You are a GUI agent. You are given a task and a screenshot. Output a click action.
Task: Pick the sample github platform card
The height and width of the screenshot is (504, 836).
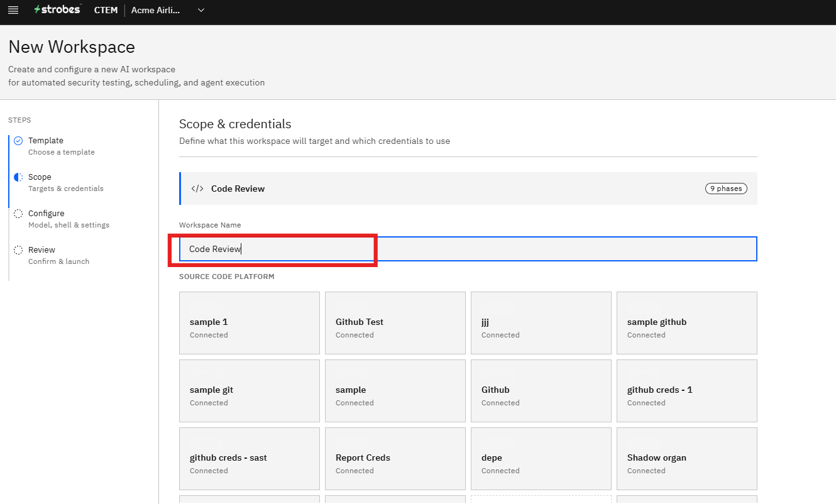687,323
